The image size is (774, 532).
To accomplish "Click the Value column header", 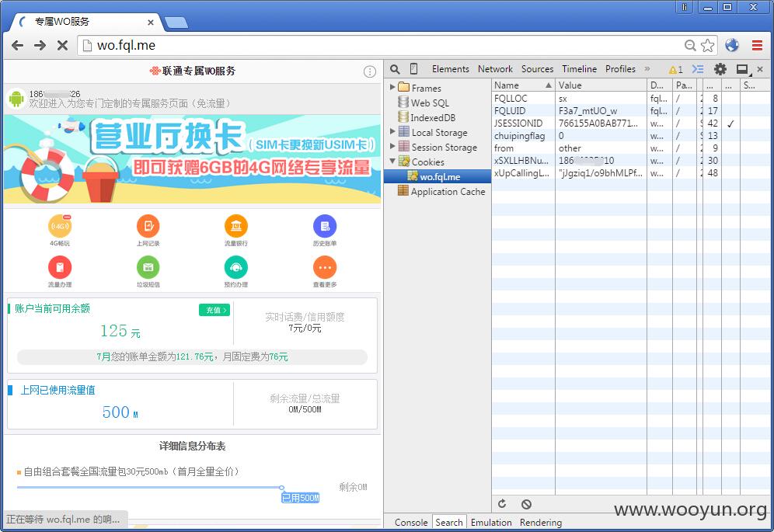I will pyautogui.click(x=601, y=85).
